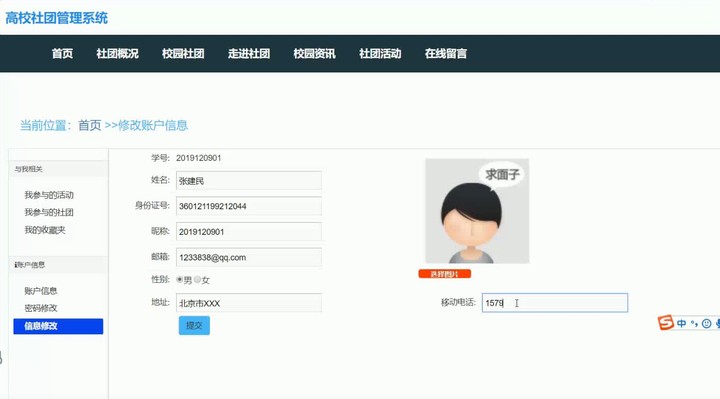Open 我参与的社团 in sidebar
Screen dimensions: 720x399
coord(49,213)
